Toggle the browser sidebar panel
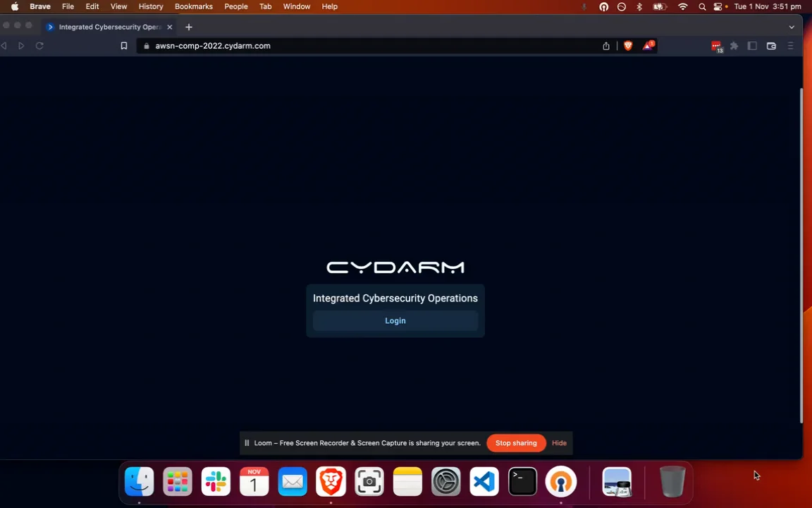 [x=752, y=46]
